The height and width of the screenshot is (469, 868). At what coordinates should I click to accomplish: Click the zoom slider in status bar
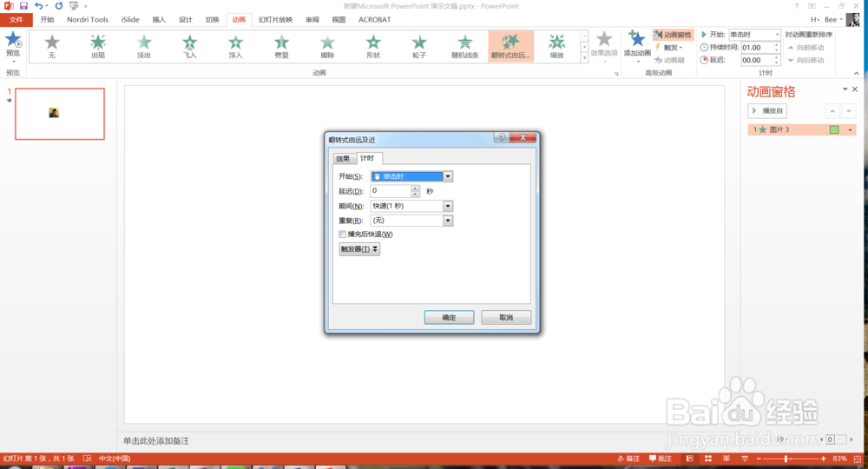coord(790,459)
